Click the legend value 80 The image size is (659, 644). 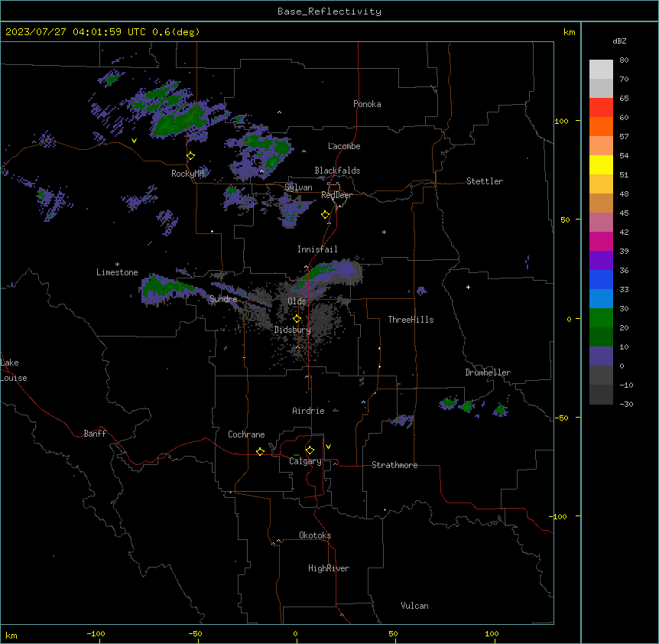tap(624, 60)
